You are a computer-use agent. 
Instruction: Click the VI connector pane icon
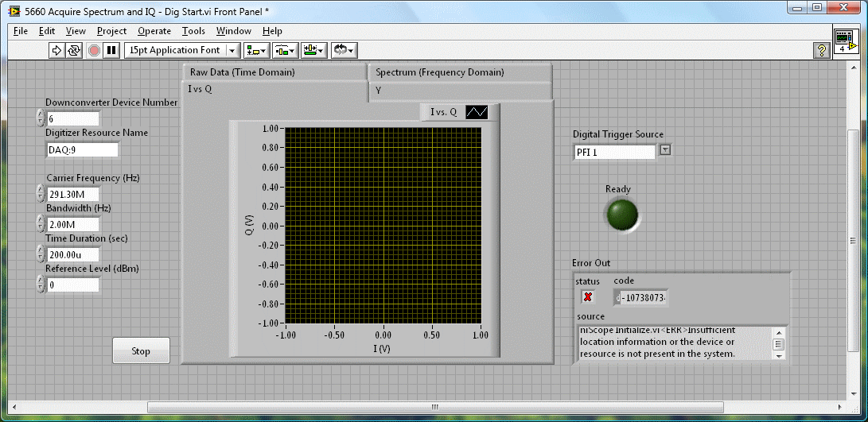[845, 43]
